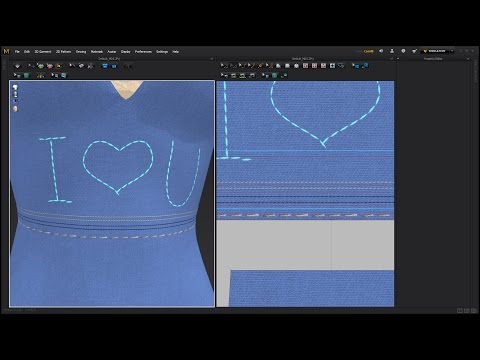The image size is (480, 360).
Task: Click the first arrow icon in 2D toolbar lower row
Action: [x=224, y=75]
